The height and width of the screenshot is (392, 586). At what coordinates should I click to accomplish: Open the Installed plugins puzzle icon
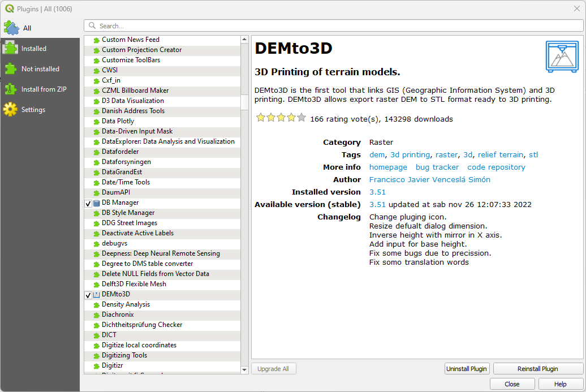[10, 49]
